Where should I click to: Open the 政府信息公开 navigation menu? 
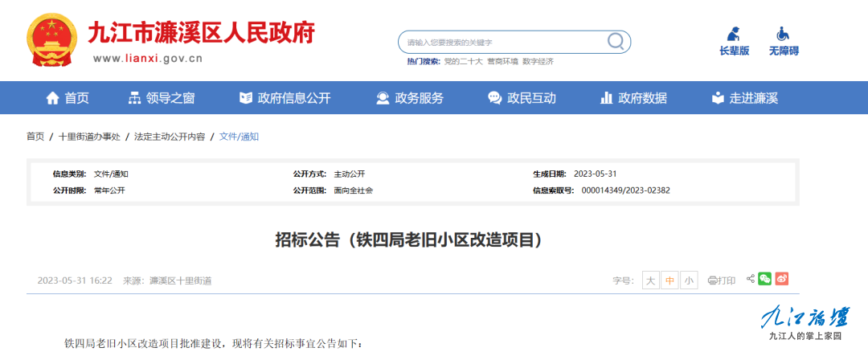285,98
